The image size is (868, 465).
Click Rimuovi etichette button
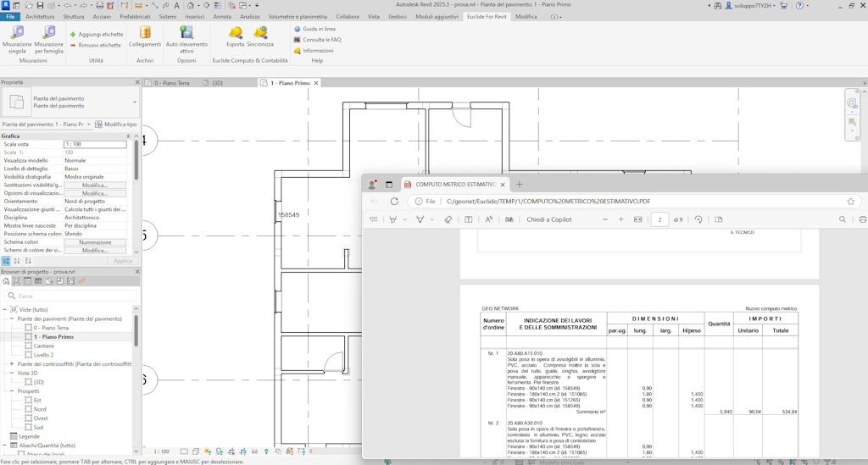coord(95,45)
